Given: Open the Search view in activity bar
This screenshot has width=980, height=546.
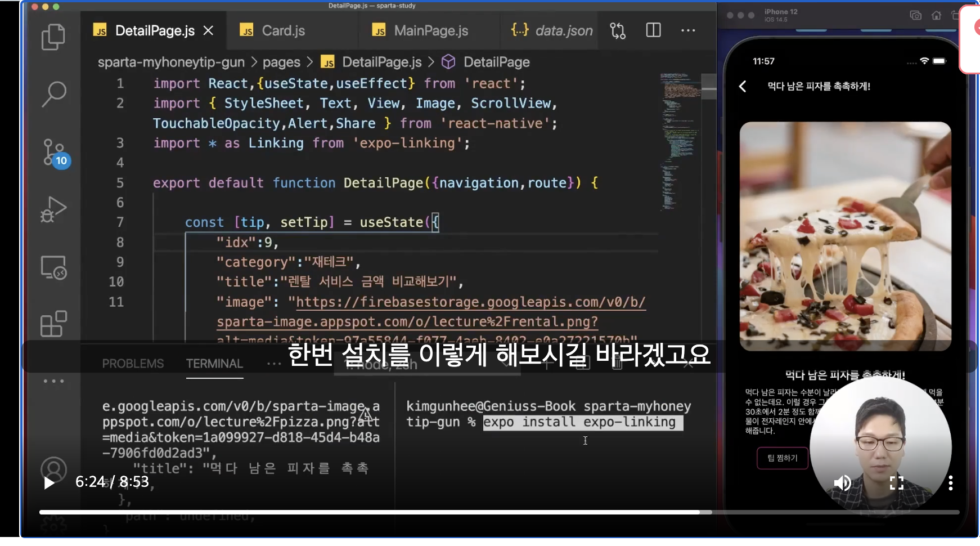Looking at the screenshot, I should (53, 94).
